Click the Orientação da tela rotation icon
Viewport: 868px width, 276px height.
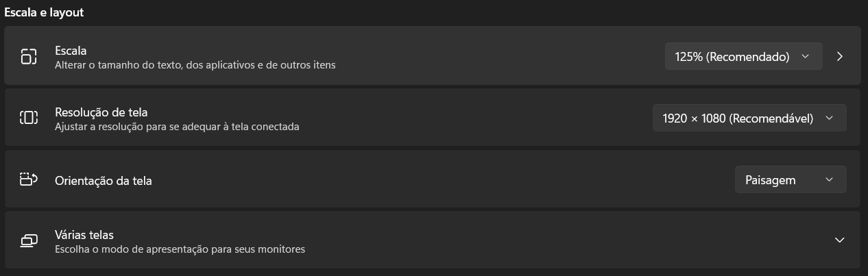click(x=28, y=179)
